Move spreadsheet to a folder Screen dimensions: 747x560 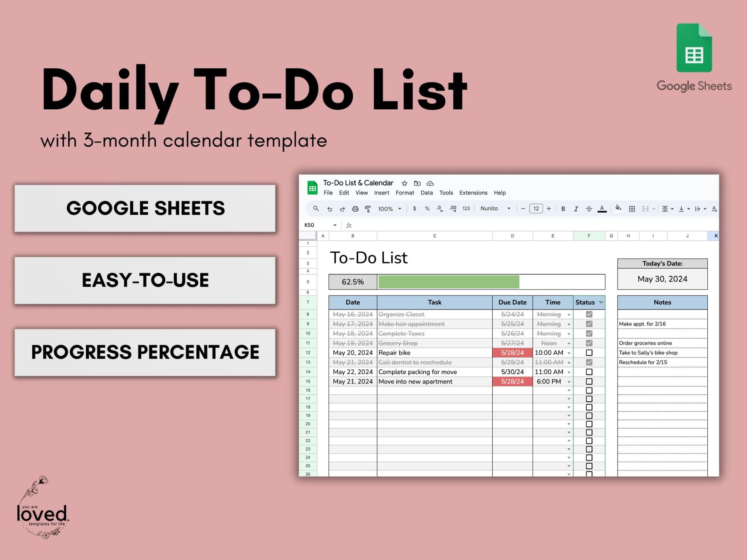417,183
